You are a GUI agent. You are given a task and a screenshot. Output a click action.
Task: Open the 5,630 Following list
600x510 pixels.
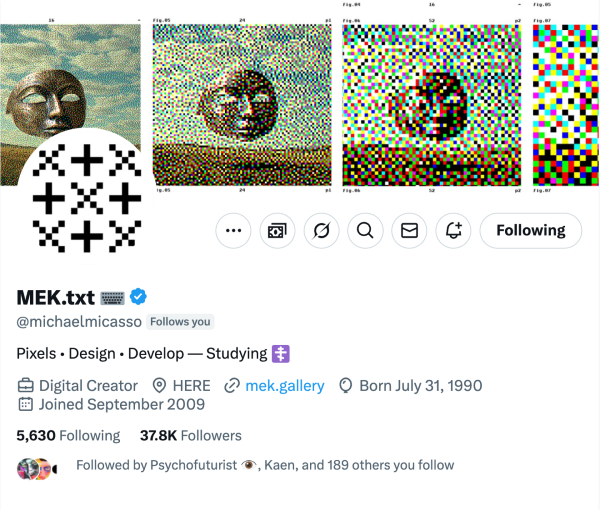(68, 435)
